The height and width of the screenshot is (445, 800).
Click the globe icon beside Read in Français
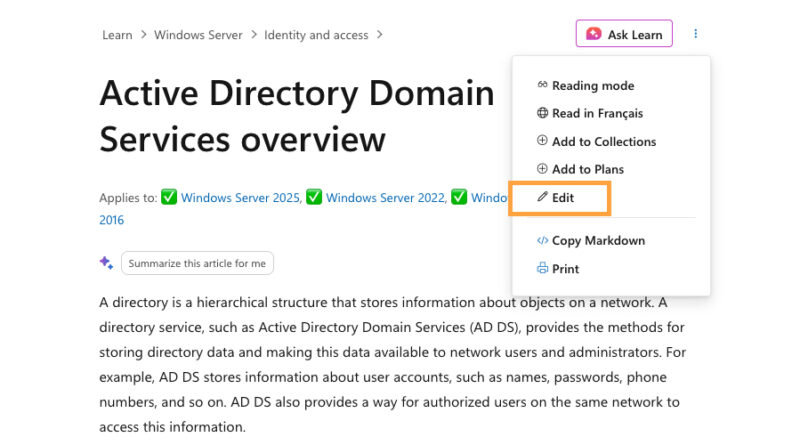point(542,113)
